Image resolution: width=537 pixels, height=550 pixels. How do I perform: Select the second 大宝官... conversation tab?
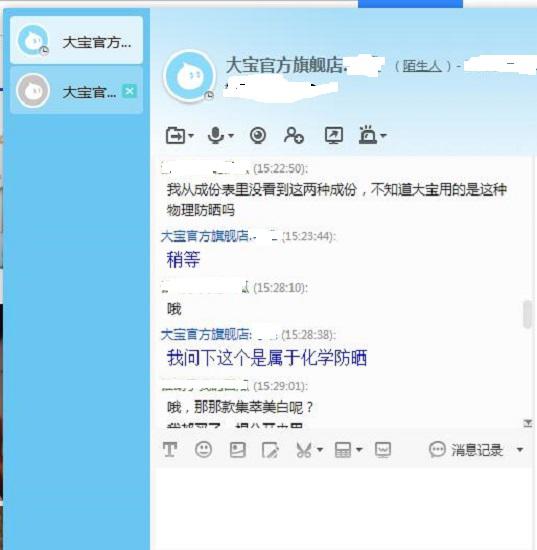click(76, 90)
